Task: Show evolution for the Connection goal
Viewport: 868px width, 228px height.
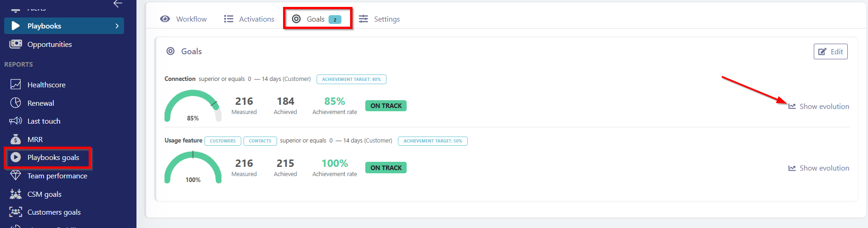Action: [819, 106]
